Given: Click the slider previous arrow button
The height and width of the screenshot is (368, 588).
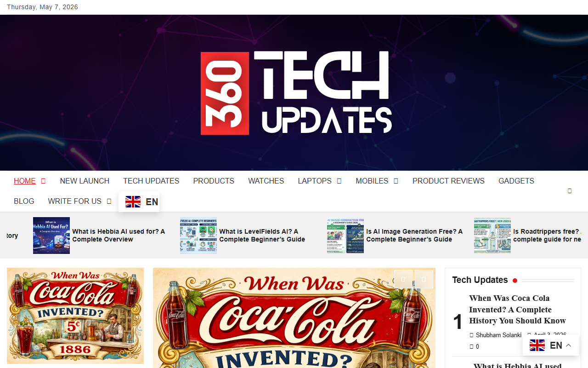Looking at the screenshot, I should pyautogui.click(x=403, y=279).
